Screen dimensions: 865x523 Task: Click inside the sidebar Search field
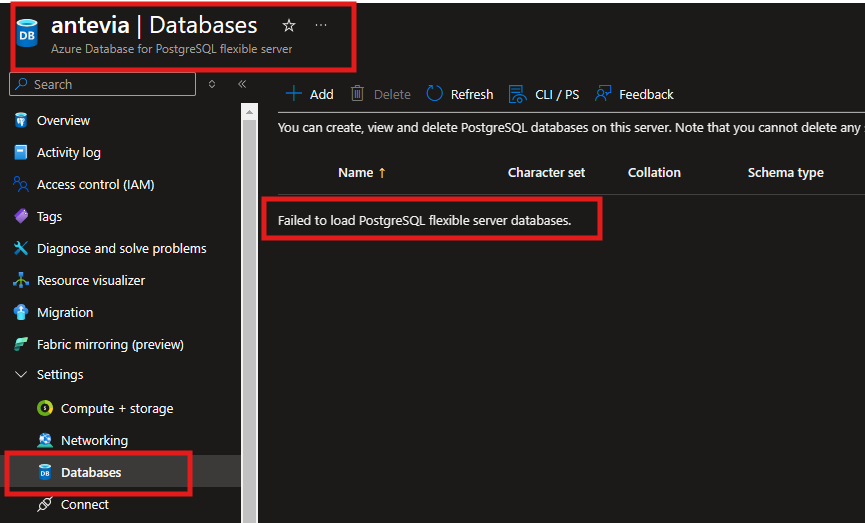pos(103,84)
